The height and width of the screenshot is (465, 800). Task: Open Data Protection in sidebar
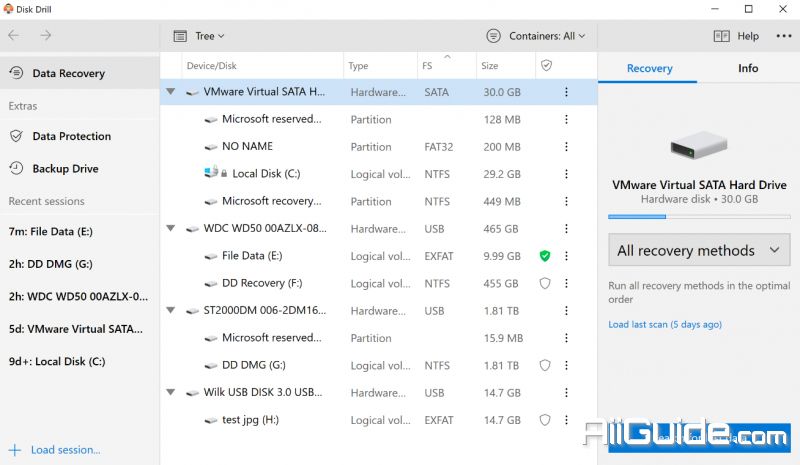point(80,136)
